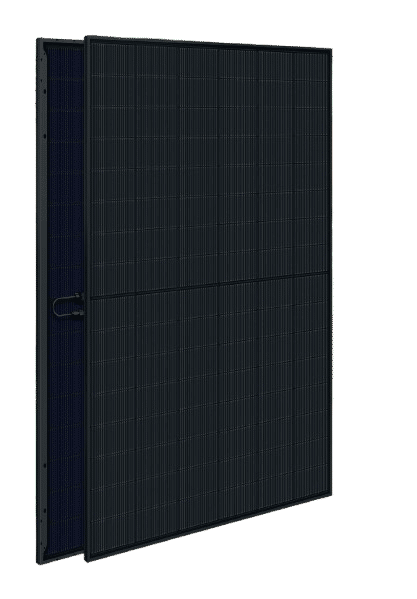Click the top frame edge of the front panel
This screenshot has height=599, width=417.
(208, 43)
